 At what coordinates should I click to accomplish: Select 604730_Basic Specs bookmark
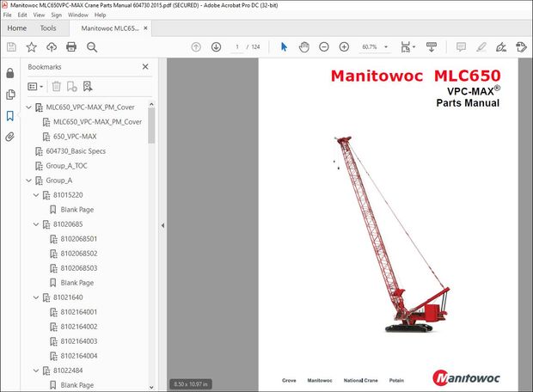[76, 151]
